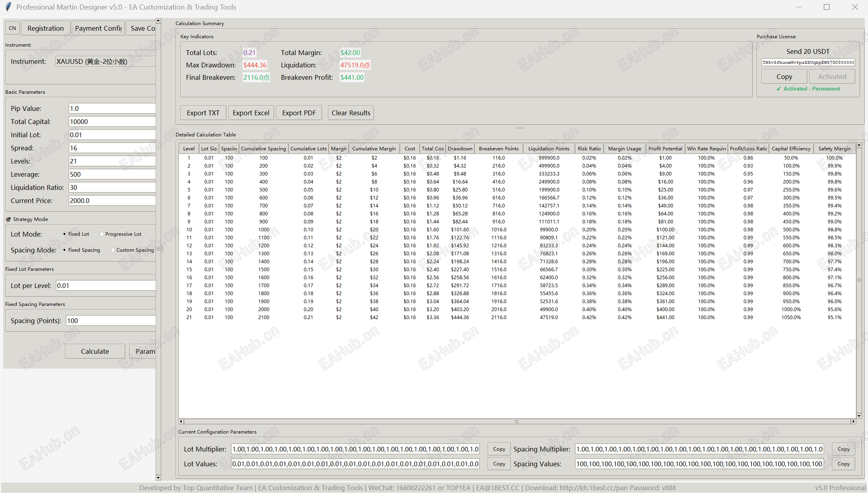Open the Registration tab
868x493 pixels.
click(x=45, y=28)
